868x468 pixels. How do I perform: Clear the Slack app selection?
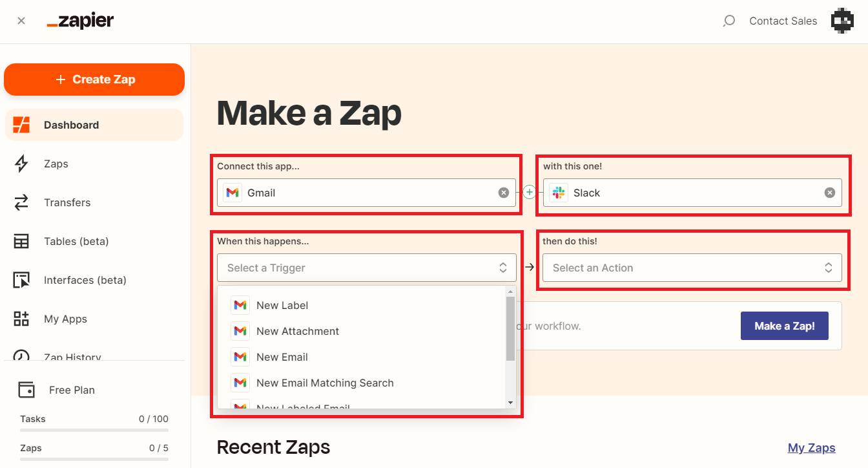tap(830, 193)
